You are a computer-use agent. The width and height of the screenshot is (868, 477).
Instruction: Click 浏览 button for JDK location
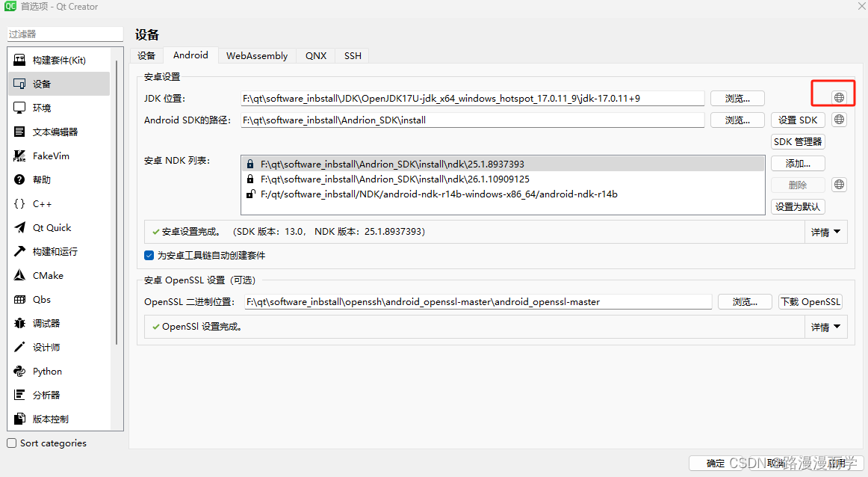[x=737, y=98]
